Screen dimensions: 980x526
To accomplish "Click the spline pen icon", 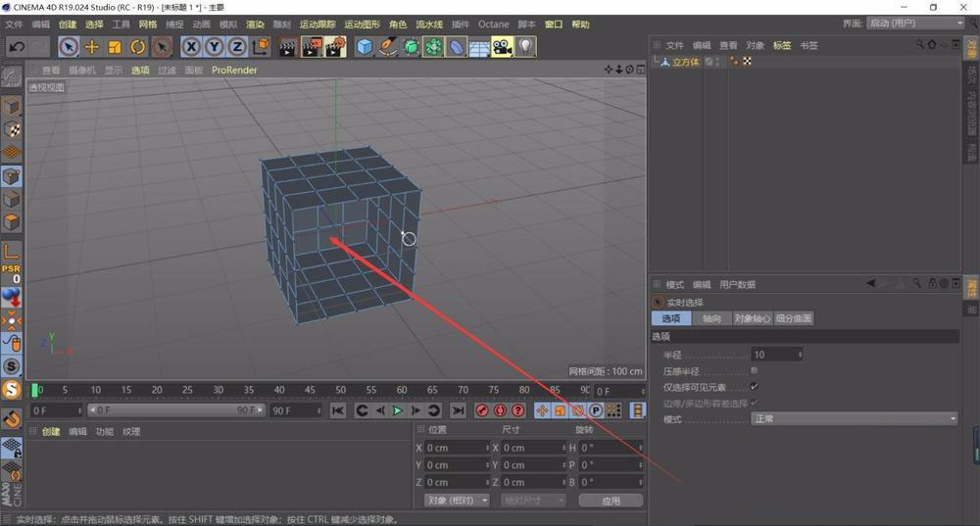I will tap(388, 47).
